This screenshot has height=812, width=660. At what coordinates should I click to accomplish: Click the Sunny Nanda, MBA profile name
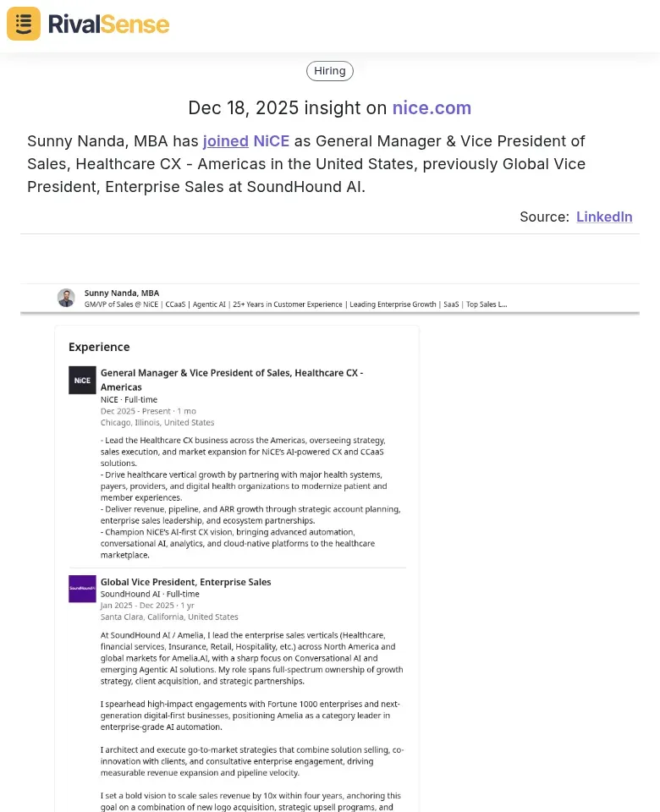122,293
